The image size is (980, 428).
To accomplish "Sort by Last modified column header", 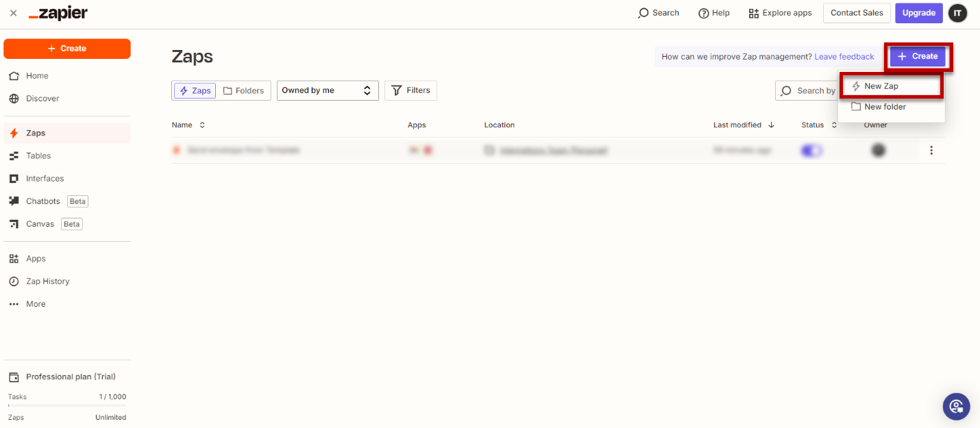I will 744,125.
